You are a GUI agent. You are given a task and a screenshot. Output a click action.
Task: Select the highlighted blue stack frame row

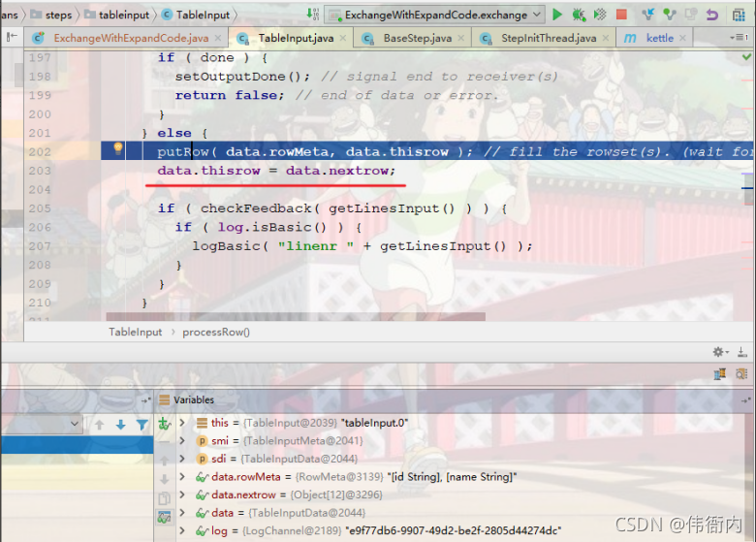[78, 445]
